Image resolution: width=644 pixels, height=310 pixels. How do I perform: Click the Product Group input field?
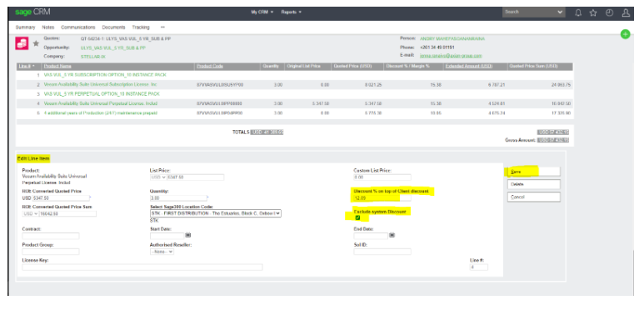(x=51, y=252)
